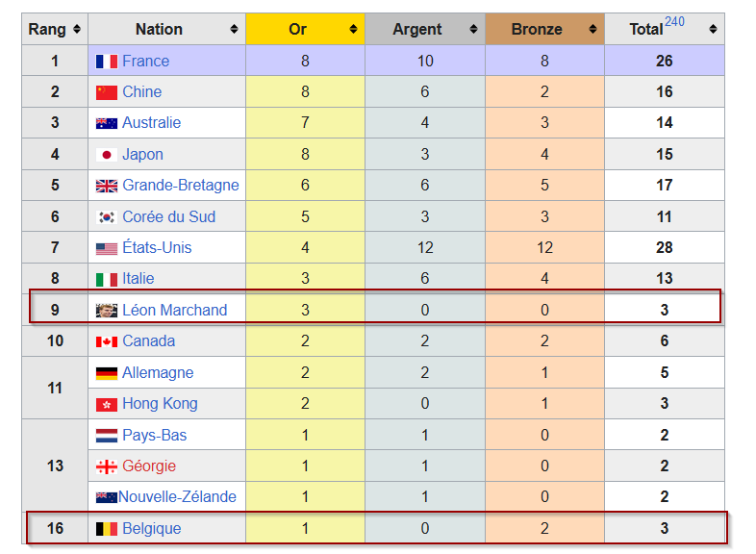Open footnote 240 next to Total
756x554 pixels.
(674, 22)
